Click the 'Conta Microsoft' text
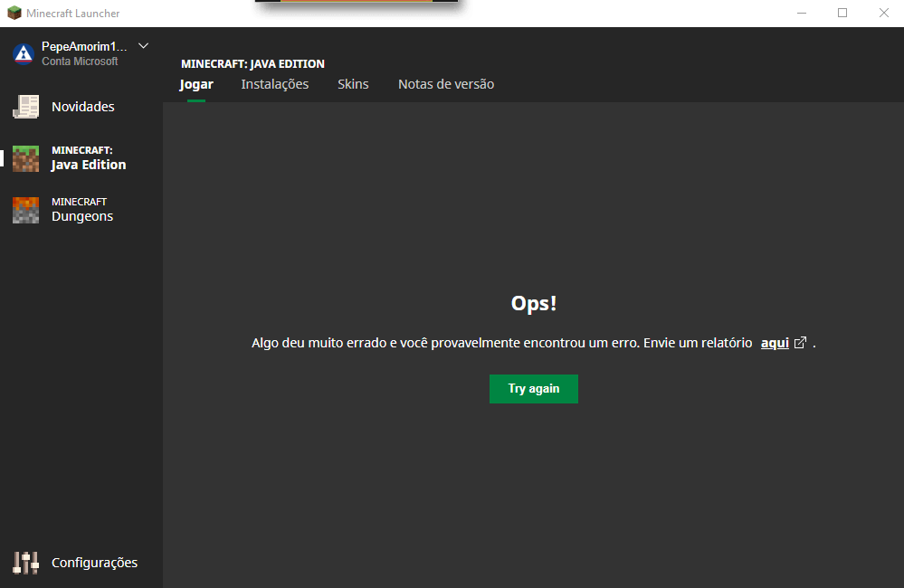Image resolution: width=904 pixels, height=588 pixels. (80, 62)
